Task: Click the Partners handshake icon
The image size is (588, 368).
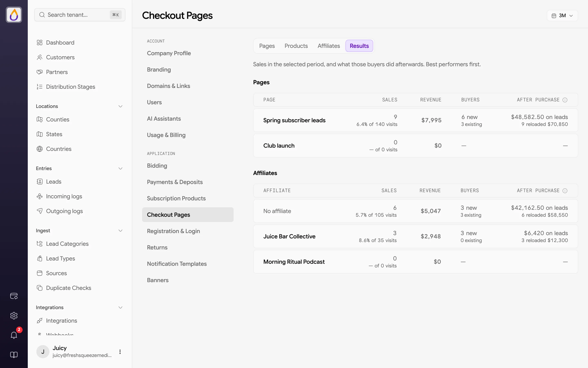Action: click(x=40, y=72)
